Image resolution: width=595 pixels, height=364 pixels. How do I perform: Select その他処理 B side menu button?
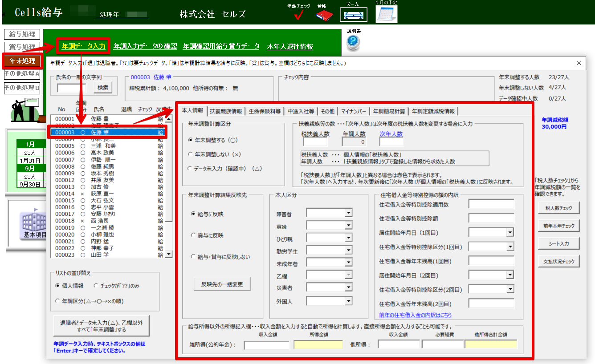pos(22,88)
